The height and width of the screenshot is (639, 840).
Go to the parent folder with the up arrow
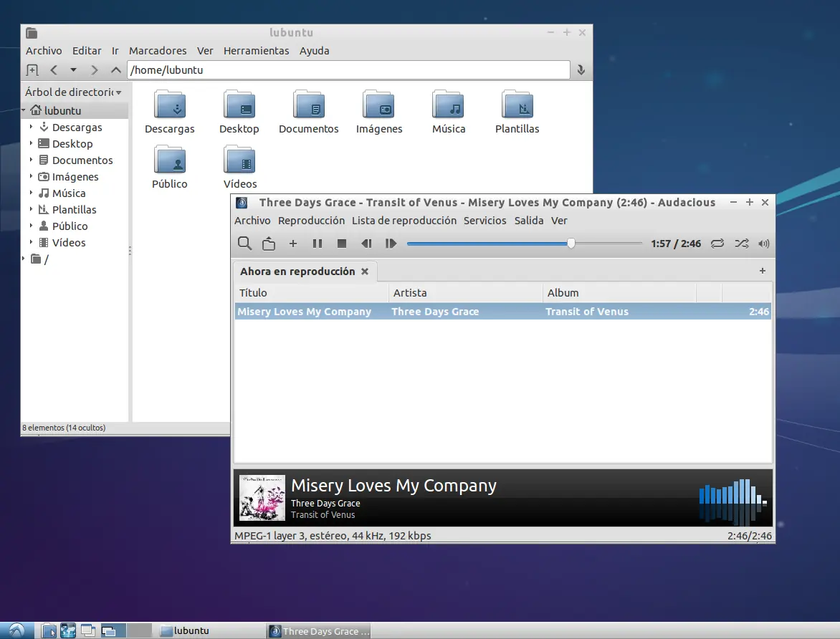(x=115, y=70)
